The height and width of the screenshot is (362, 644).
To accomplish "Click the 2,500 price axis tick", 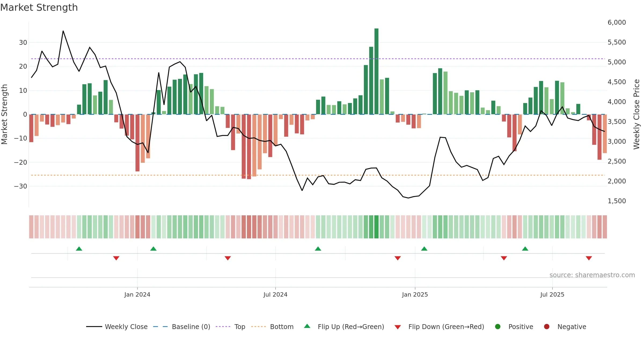I will click(617, 161).
